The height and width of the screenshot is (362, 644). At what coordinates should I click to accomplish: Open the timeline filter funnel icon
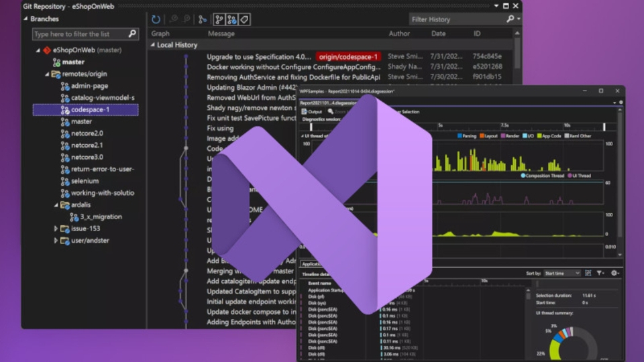[x=600, y=273]
